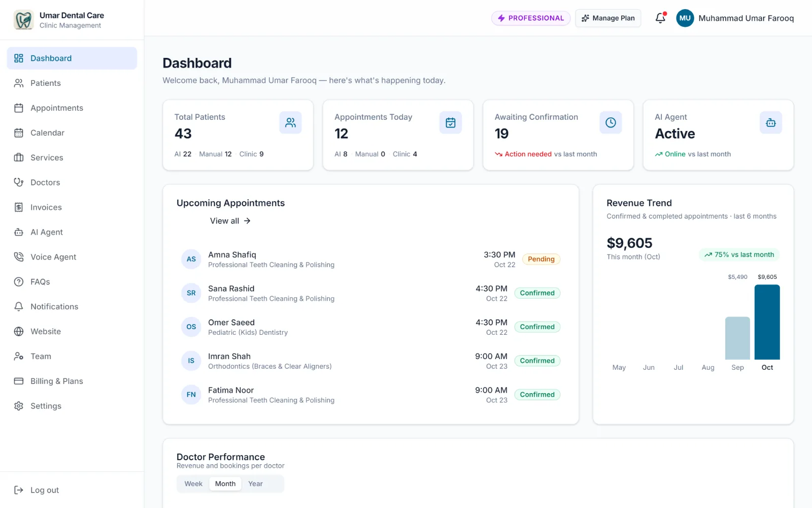Open the Website sidebar item
The image size is (812, 508).
click(x=72, y=332)
